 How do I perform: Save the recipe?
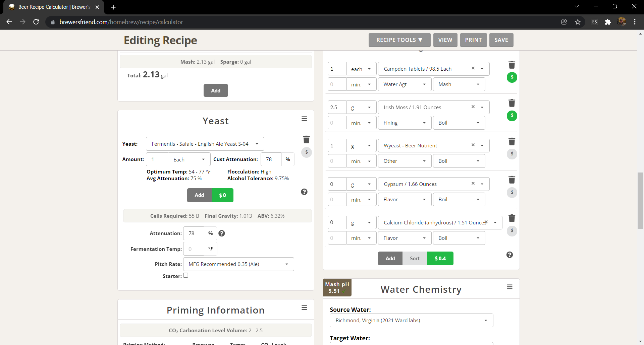pos(501,40)
